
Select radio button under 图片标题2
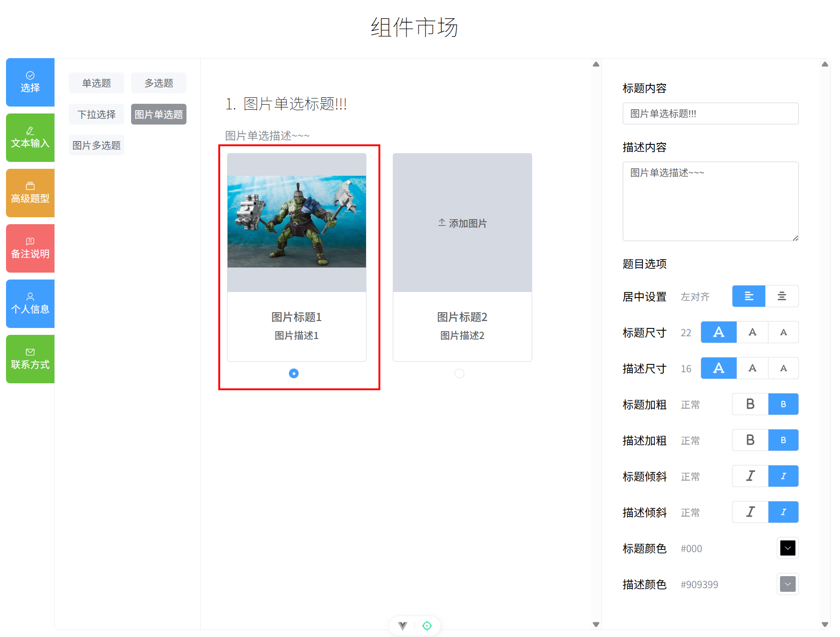[x=459, y=373]
